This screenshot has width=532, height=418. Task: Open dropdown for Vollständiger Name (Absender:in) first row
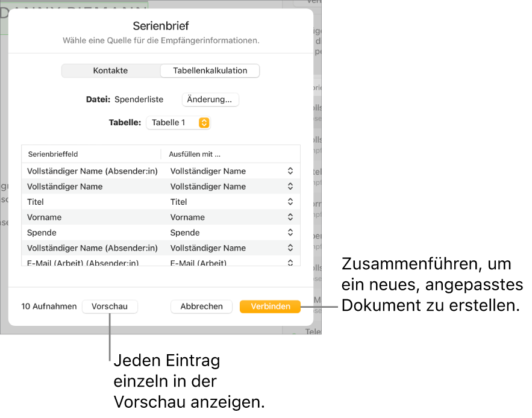(290, 171)
